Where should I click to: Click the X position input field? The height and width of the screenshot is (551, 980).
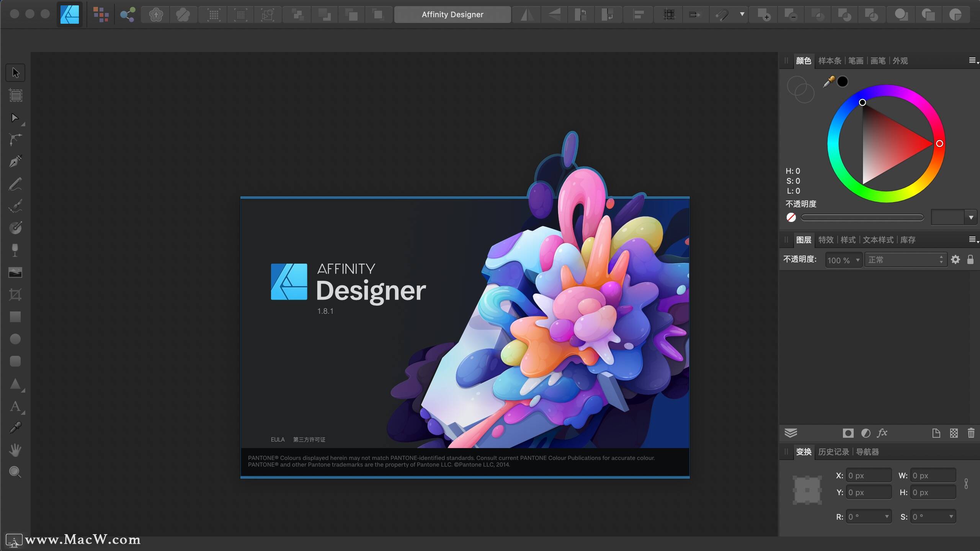click(x=869, y=476)
